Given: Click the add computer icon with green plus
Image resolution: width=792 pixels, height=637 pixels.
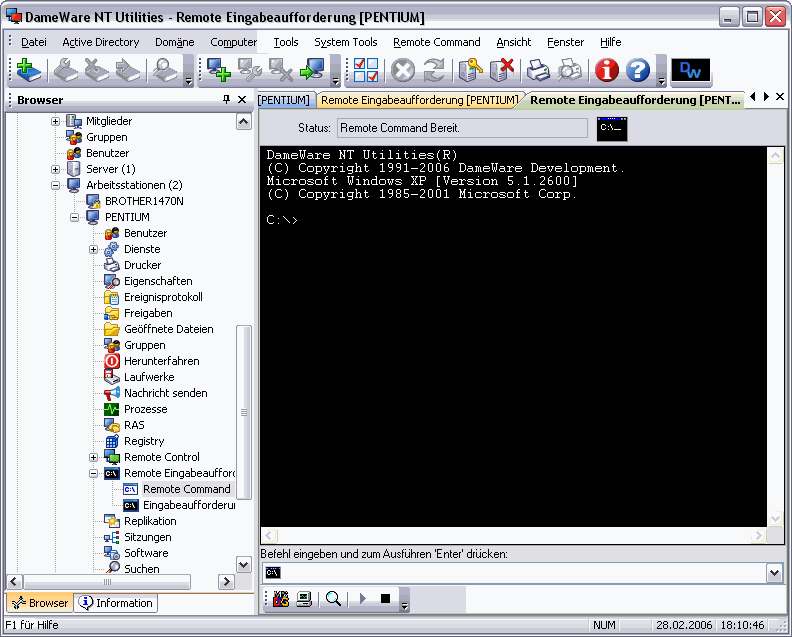Looking at the screenshot, I should coord(218,70).
